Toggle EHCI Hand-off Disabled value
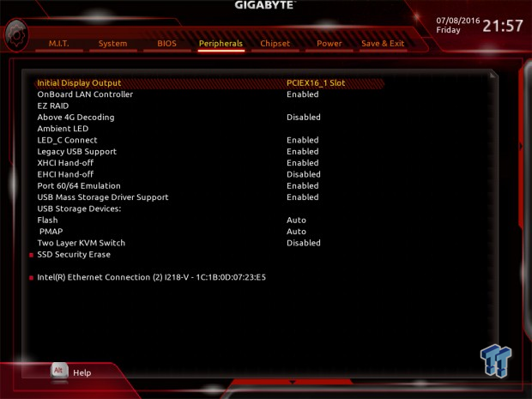The width and height of the screenshot is (532, 399). click(x=303, y=174)
